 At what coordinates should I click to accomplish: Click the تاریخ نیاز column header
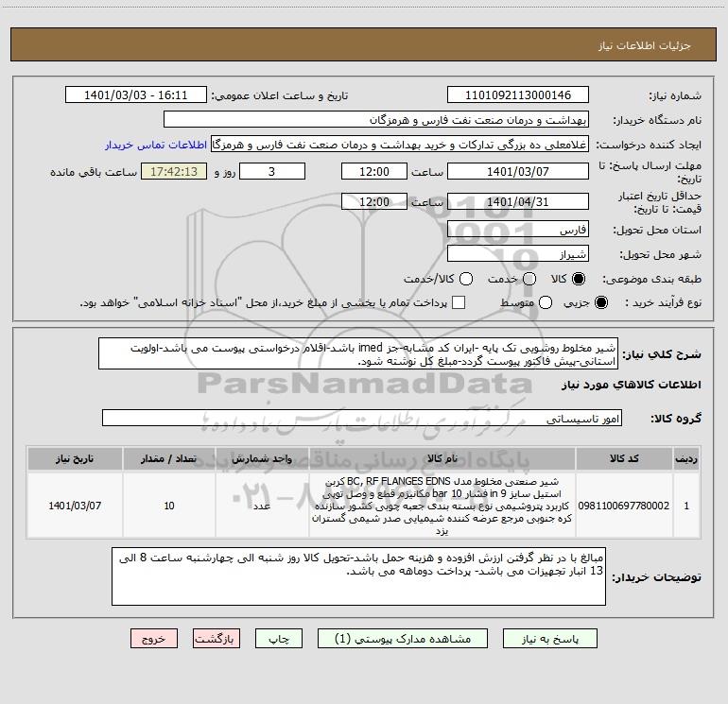(x=75, y=458)
